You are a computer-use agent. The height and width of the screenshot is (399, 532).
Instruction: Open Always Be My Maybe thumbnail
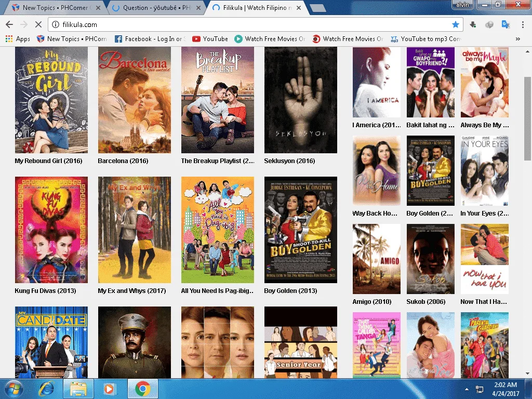[x=485, y=83]
